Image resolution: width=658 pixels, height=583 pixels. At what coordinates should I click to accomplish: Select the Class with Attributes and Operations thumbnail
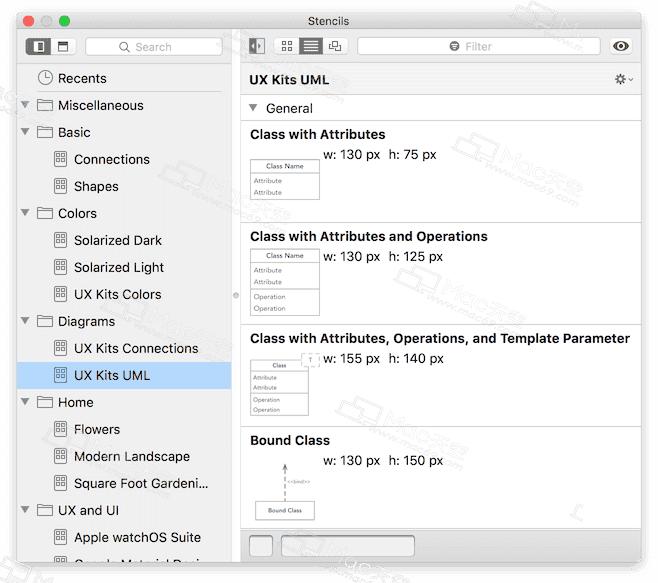(285, 282)
